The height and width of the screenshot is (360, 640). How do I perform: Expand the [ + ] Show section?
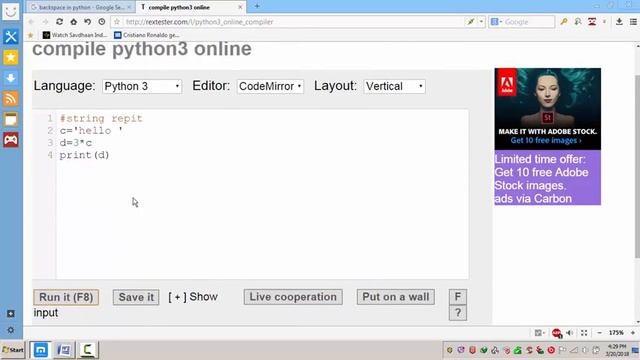coord(193,297)
